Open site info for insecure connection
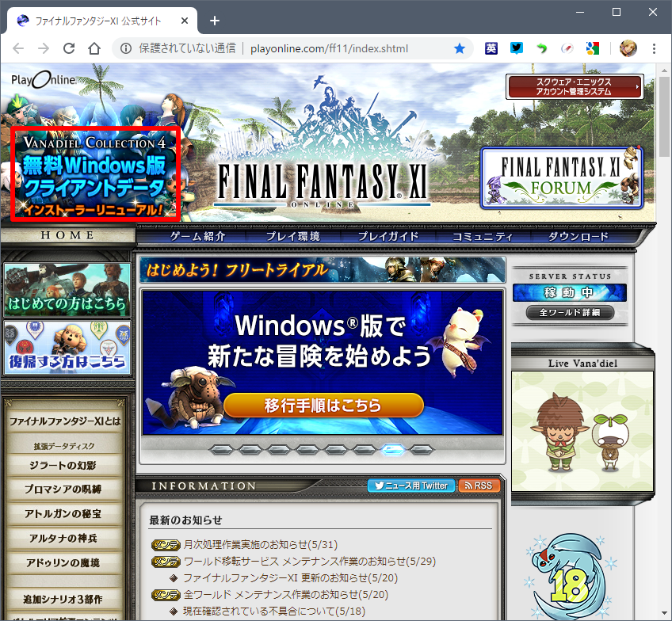This screenshot has width=672, height=621. (x=125, y=48)
